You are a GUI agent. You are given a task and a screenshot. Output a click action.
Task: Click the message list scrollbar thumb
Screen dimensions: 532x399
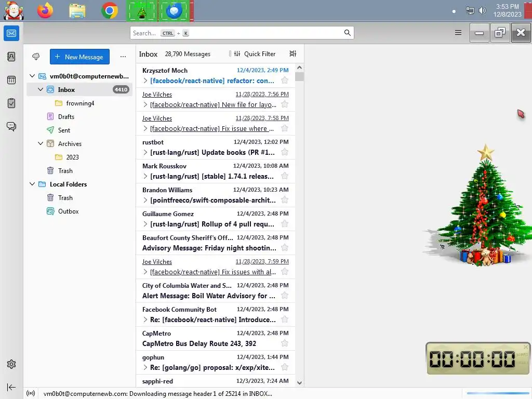(x=299, y=77)
